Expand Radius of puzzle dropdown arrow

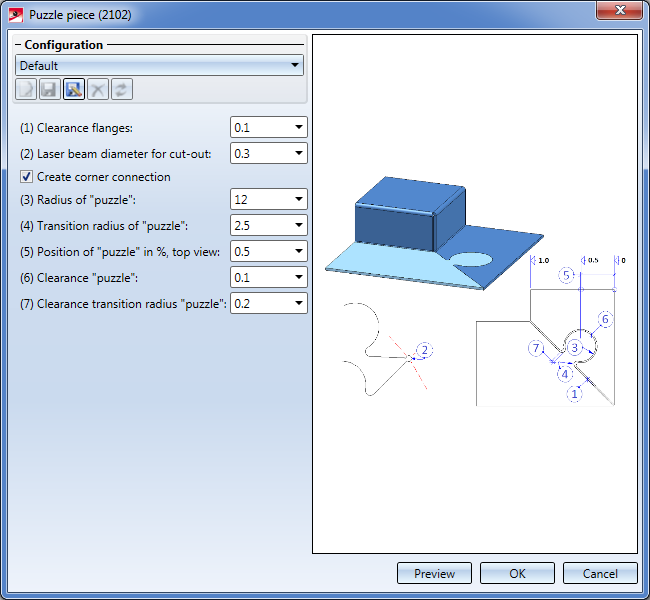[x=298, y=199]
